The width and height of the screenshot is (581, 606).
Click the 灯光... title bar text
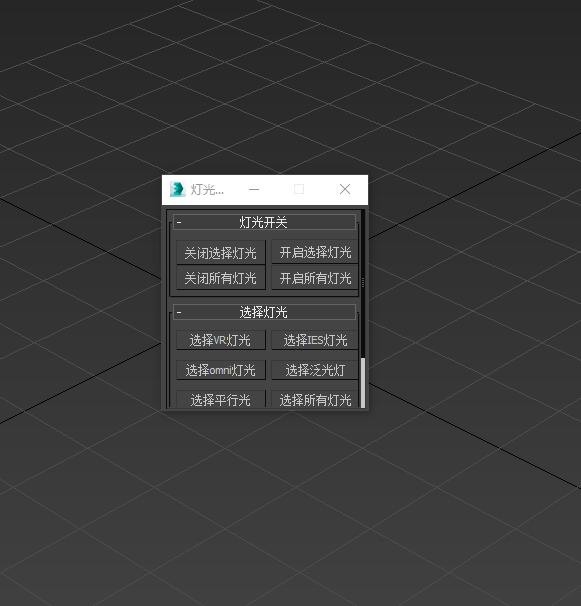207,189
